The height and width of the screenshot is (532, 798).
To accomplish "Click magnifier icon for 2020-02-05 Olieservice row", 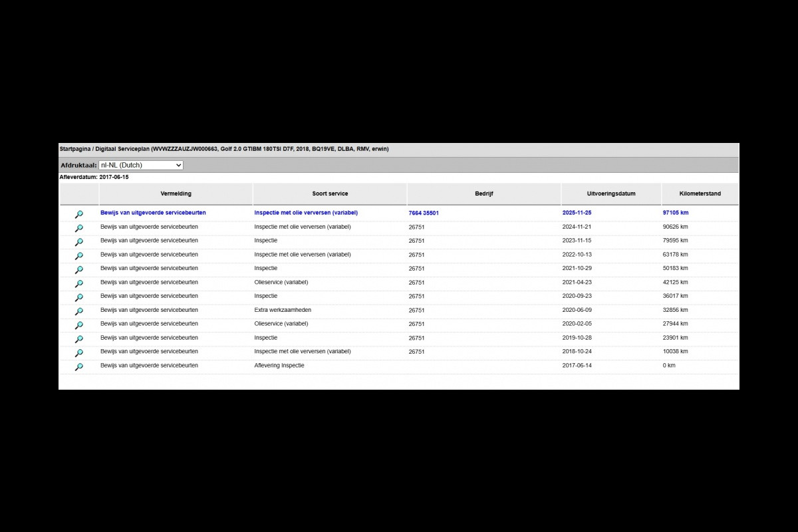I will point(78,325).
